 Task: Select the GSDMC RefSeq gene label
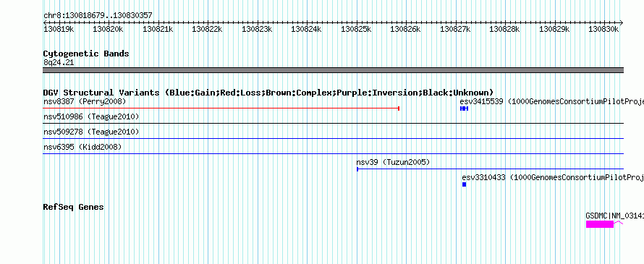click(614, 216)
